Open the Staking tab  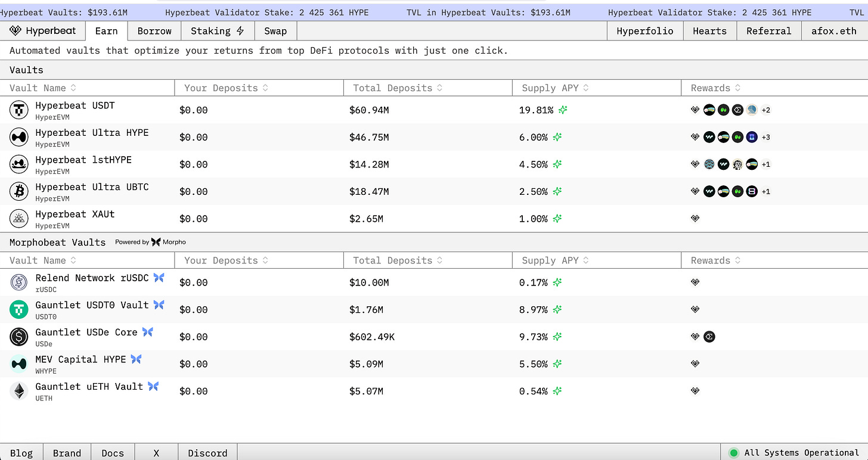point(218,31)
